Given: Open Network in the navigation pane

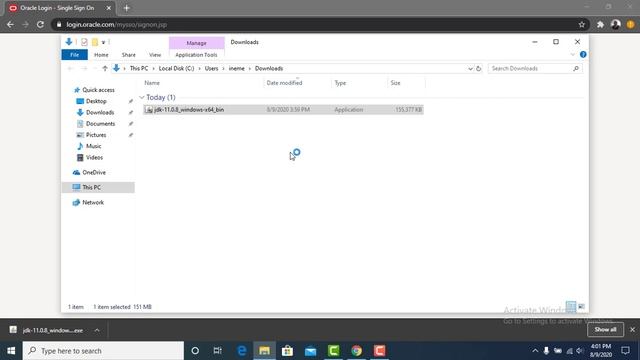Looking at the screenshot, I should [x=93, y=202].
